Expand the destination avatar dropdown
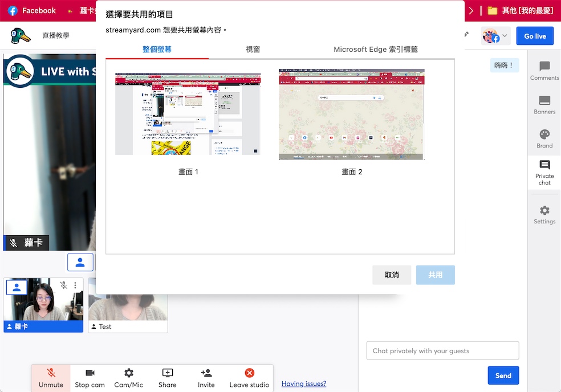 point(495,36)
